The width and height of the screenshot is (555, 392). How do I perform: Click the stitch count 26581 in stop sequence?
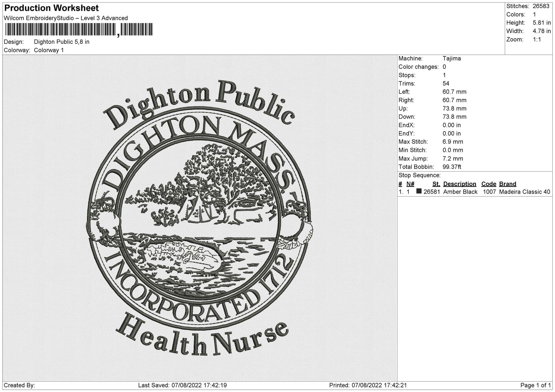coord(432,192)
